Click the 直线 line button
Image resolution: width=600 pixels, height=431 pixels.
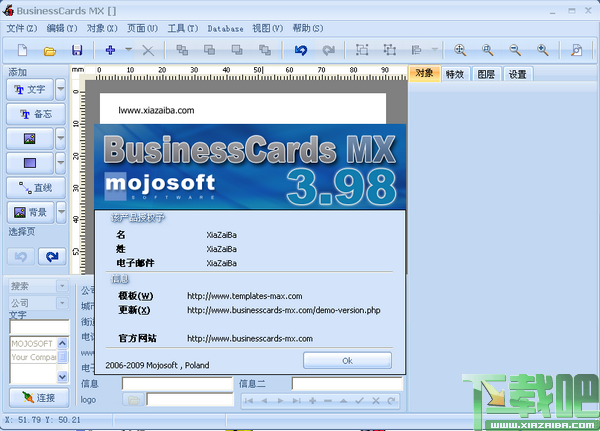(36, 188)
